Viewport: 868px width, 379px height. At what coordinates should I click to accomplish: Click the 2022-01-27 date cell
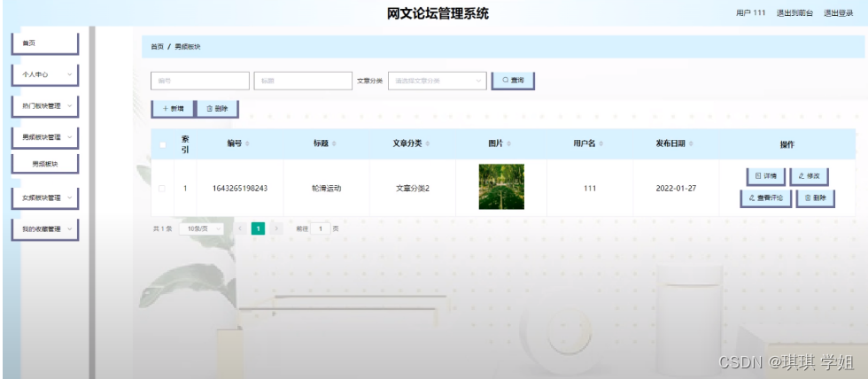click(x=676, y=188)
